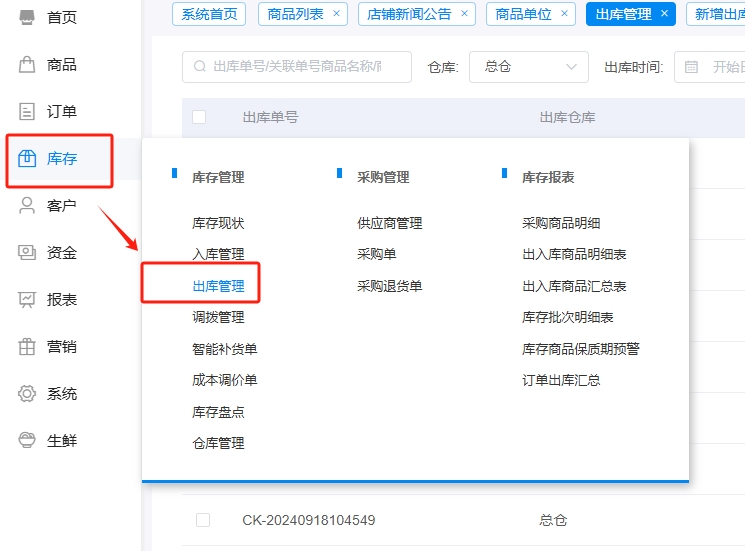
Task: Open the 商品 shopping bag icon
Action: click(x=27, y=64)
